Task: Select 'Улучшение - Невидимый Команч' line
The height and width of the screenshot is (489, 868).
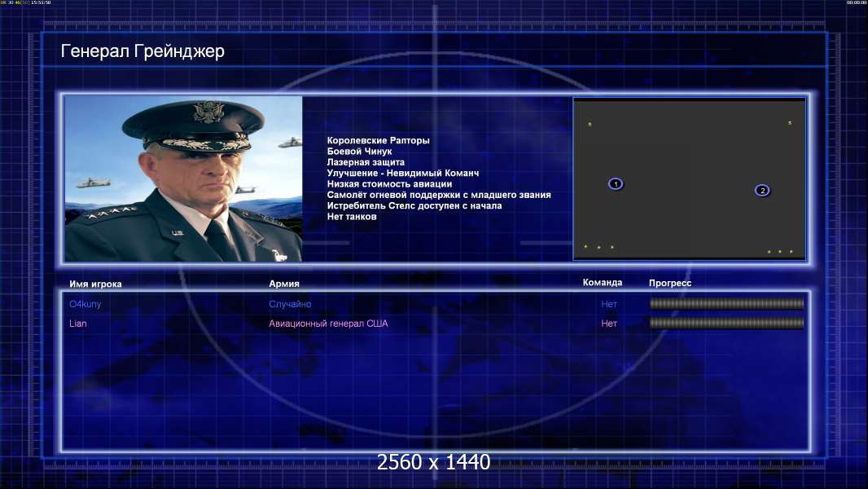Action: pyautogui.click(x=402, y=173)
